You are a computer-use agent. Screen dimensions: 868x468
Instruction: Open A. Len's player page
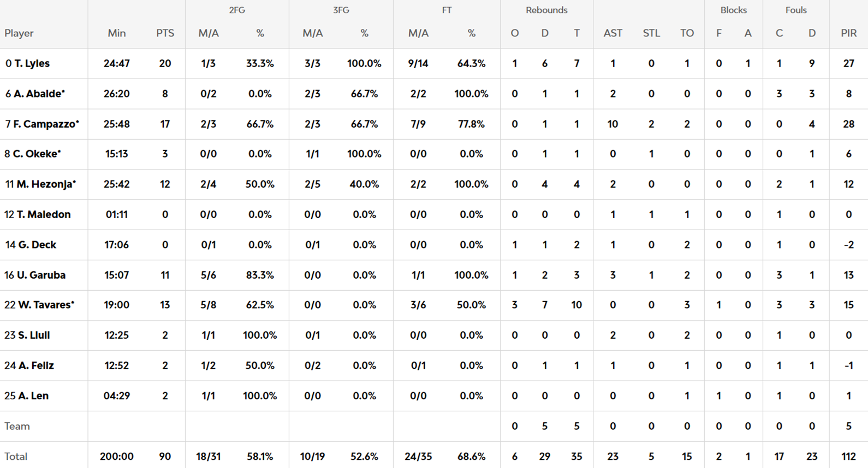pos(33,396)
